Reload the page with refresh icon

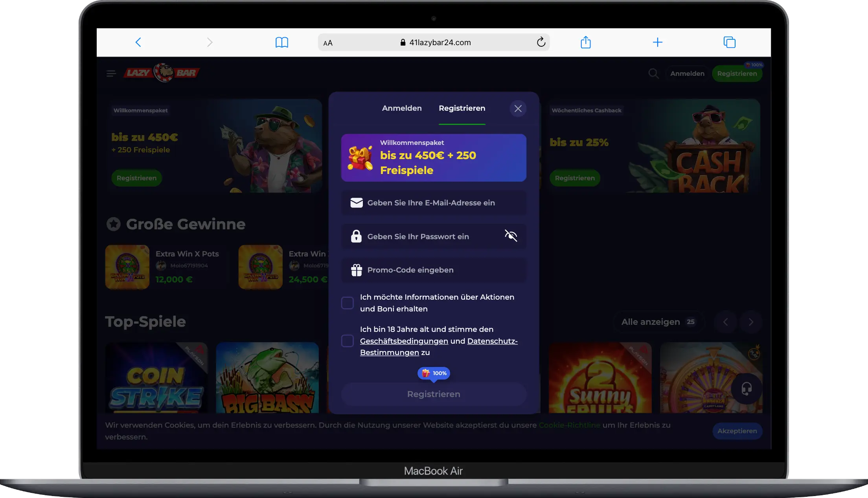pos(541,42)
